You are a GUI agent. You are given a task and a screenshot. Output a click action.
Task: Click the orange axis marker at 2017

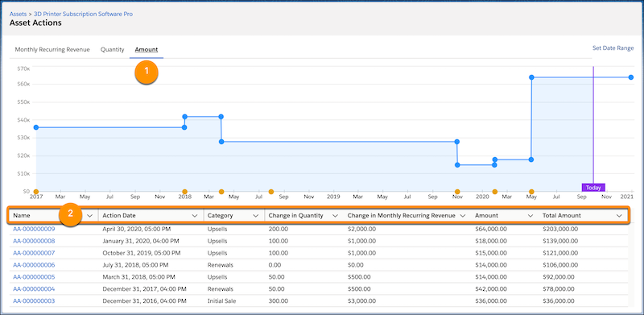(36, 192)
